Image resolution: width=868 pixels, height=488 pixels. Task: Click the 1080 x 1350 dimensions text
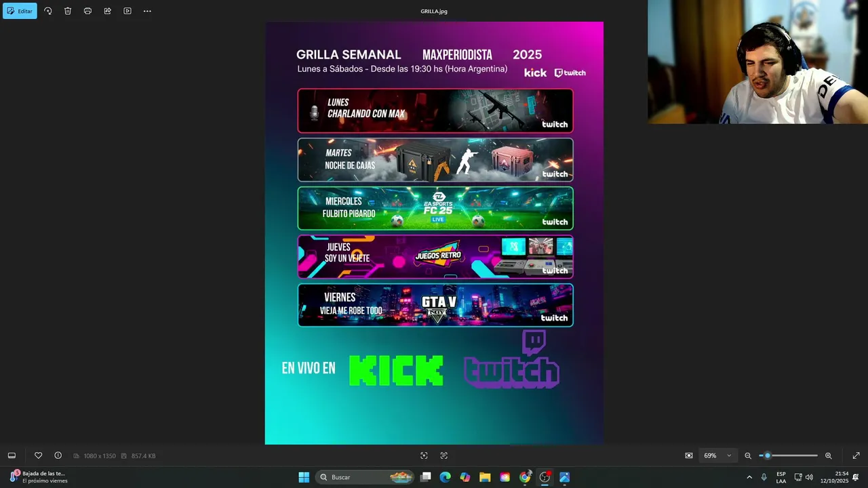pyautogui.click(x=100, y=456)
